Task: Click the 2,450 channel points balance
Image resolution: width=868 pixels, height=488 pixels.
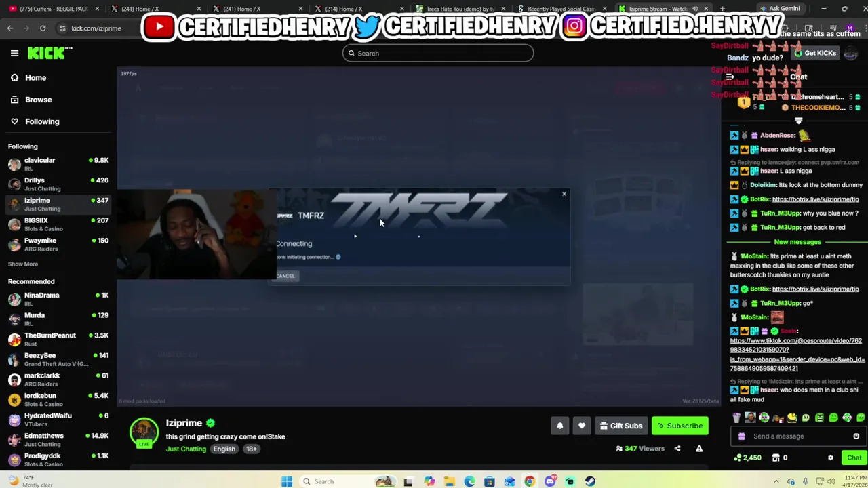Action: [748, 458]
